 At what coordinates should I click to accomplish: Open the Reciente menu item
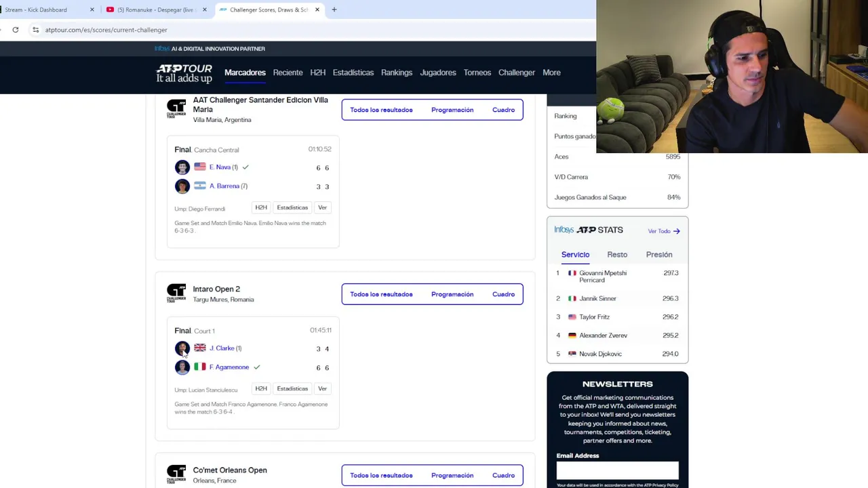(288, 73)
